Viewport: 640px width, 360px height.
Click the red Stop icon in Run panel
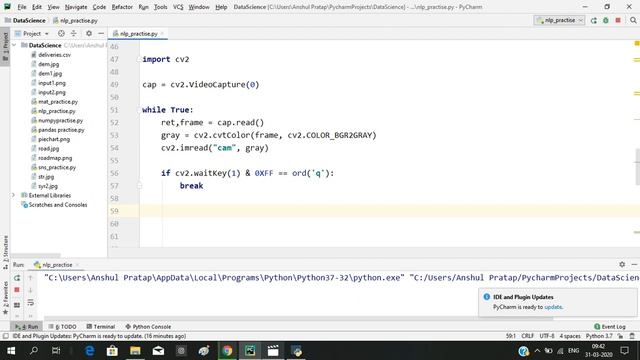17,290
